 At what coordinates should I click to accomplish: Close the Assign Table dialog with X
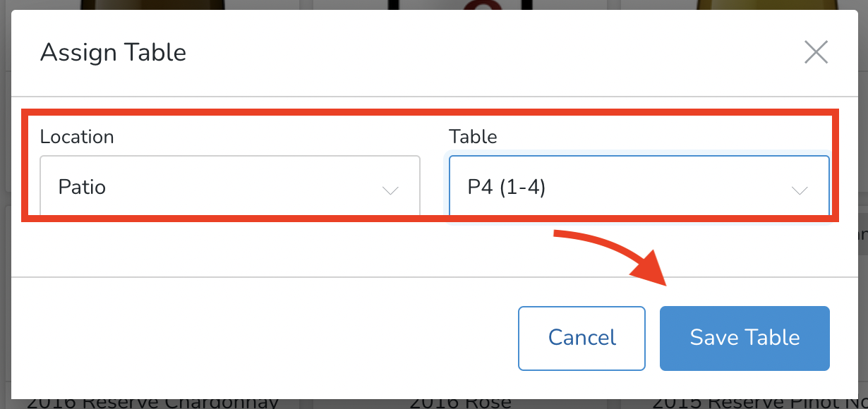816,52
